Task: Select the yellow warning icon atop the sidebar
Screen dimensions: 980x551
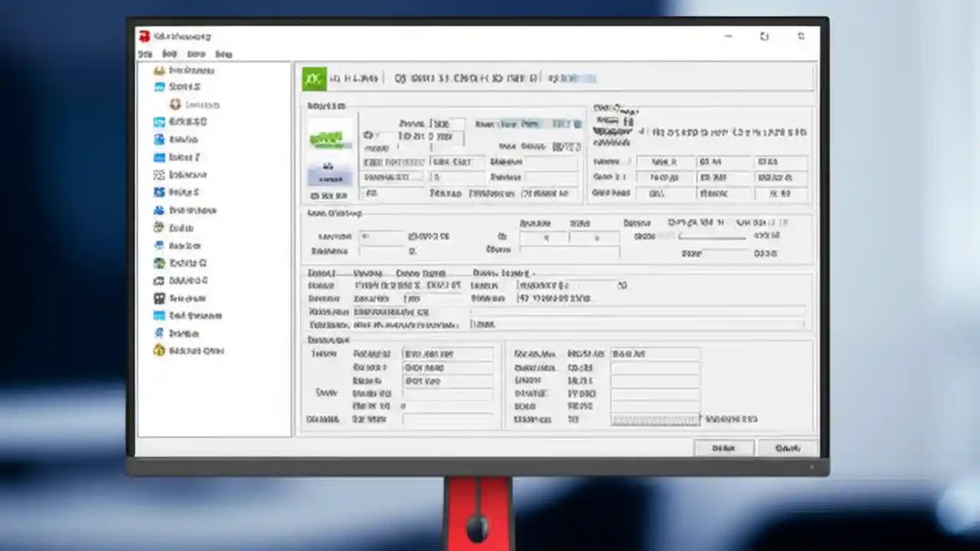Action: pyautogui.click(x=158, y=70)
